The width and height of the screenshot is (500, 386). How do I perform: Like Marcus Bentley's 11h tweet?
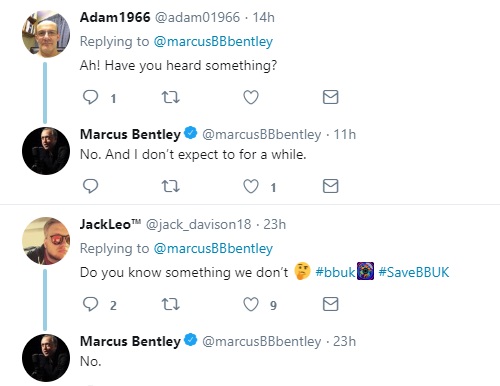click(251, 186)
